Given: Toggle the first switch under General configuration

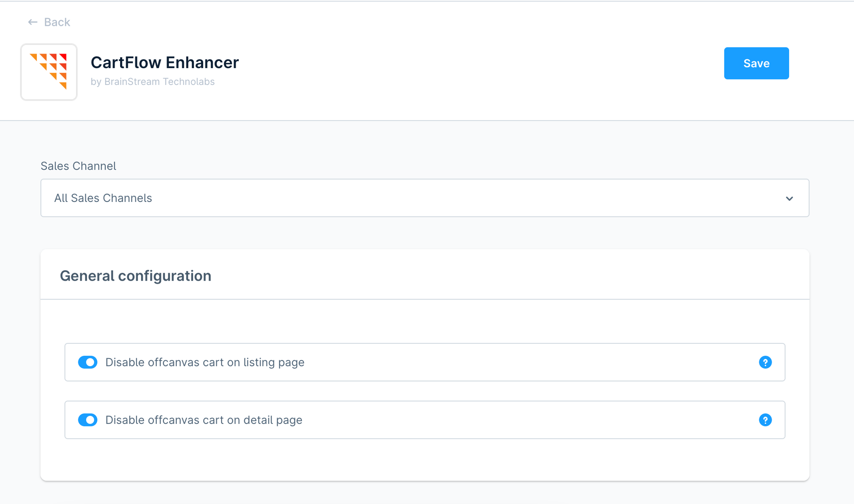Looking at the screenshot, I should click(88, 362).
